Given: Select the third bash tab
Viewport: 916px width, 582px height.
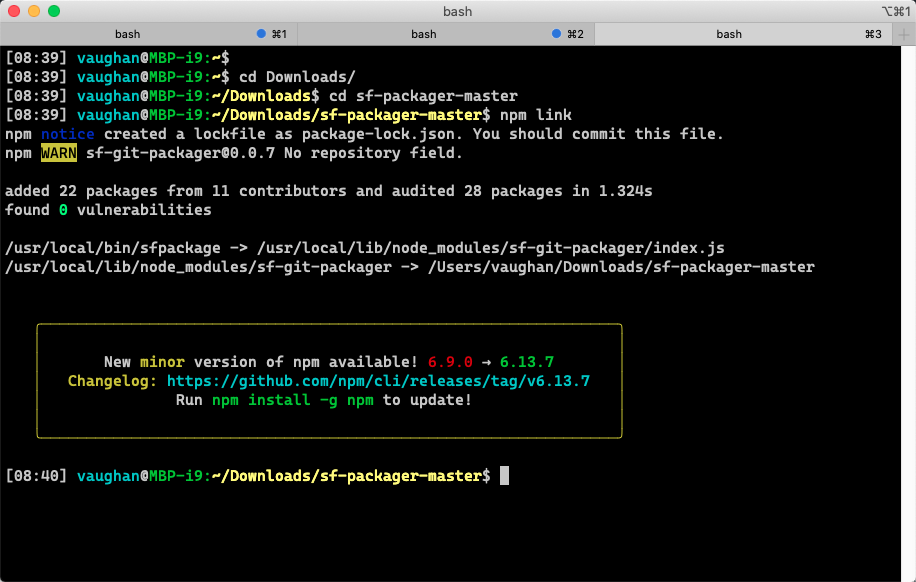Looking at the screenshot, I should tap(743, 34).
